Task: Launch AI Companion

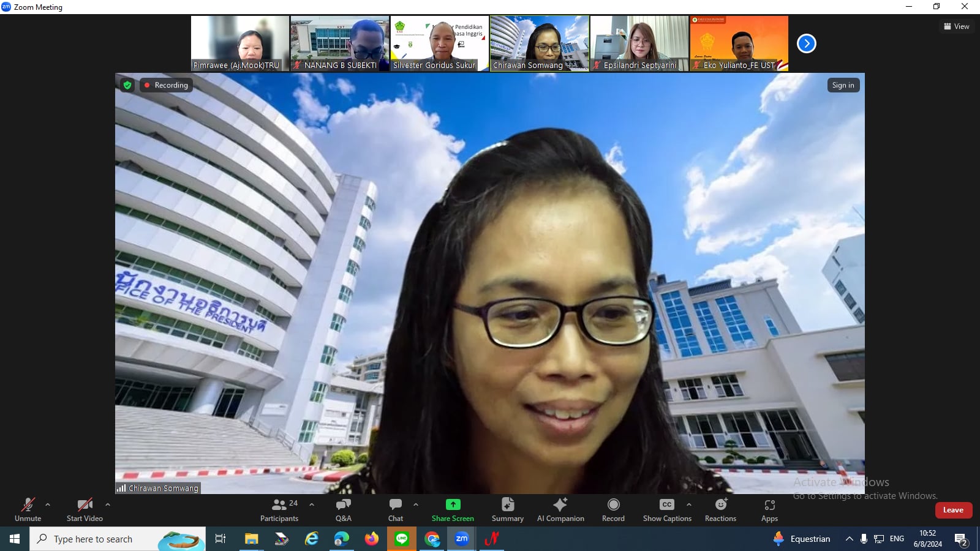Action: (560, 509)
